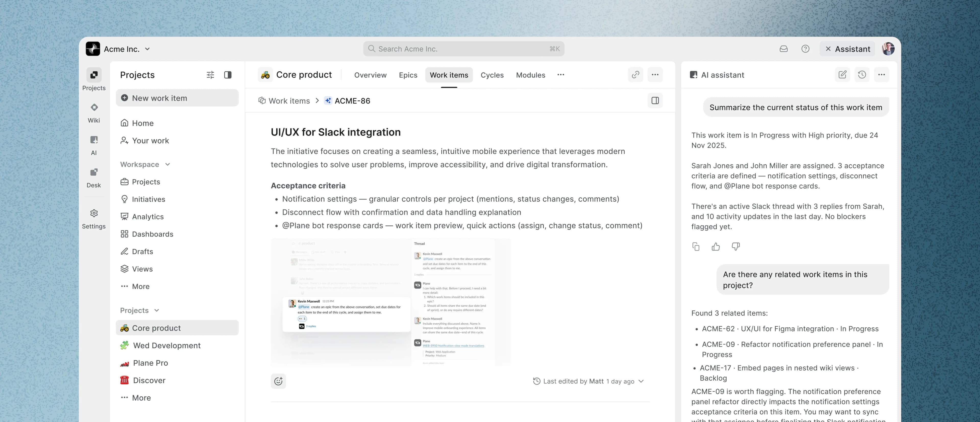This screenshot has width=980, height=422.
Task: Switch to the Cycles tab
Action: pos(492,75)
